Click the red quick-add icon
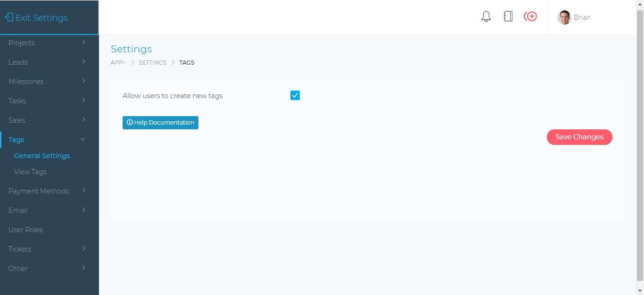The width and height of the screenshot is (644, 295). pyautogui.click(x=530, y=17)
